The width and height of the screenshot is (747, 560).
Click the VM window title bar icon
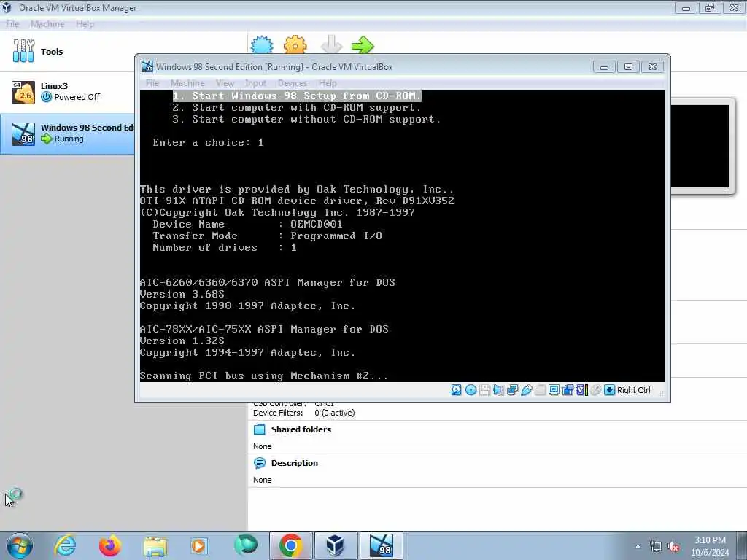147,66
